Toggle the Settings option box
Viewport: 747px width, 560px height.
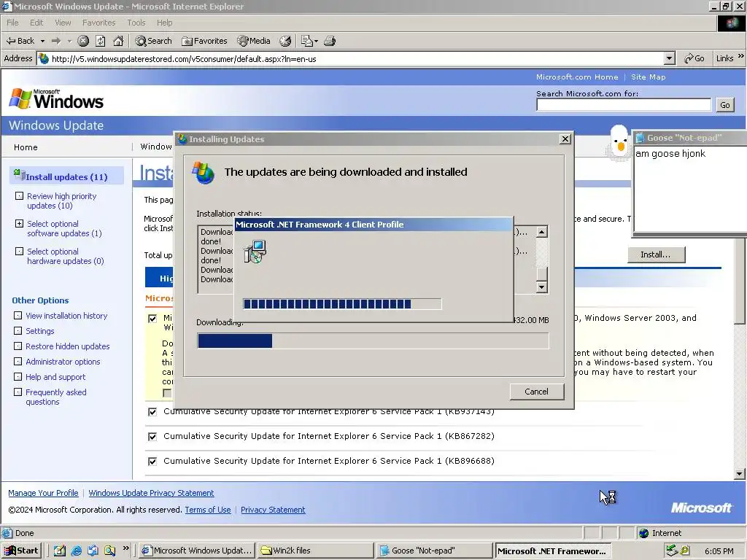[x=18, y=330]
